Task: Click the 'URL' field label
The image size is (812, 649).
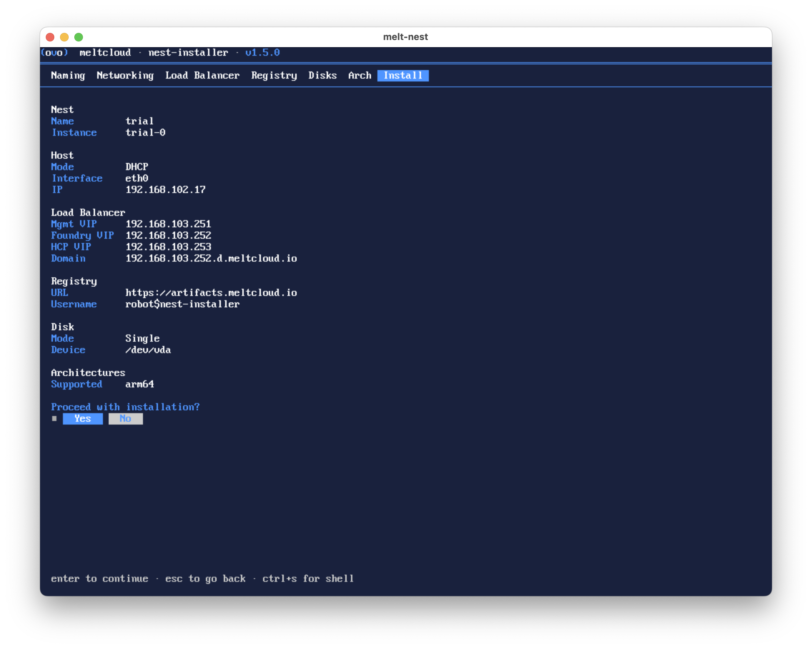Action: point(60,293)
